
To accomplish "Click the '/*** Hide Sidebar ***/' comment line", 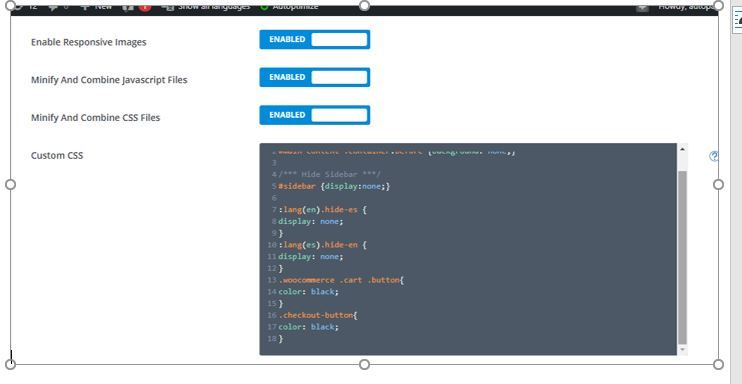I will point(329,174).
